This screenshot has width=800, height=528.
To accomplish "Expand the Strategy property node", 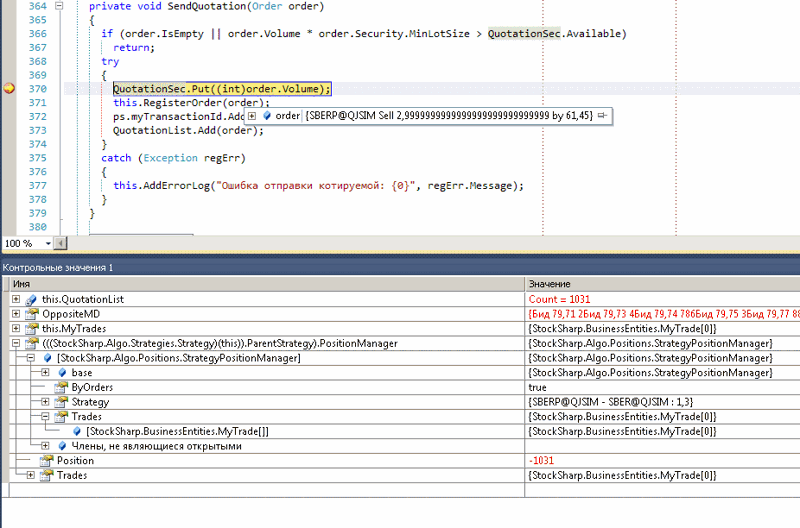I will coord(45,402).
